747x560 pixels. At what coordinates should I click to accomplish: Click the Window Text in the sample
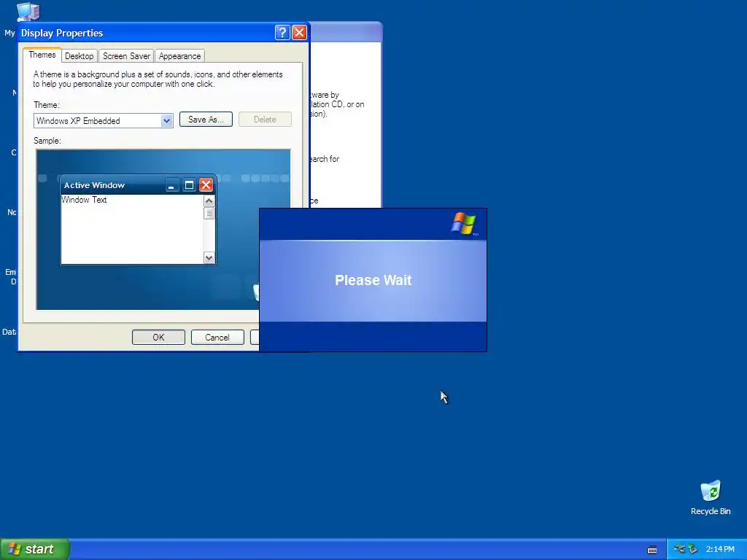click(x=84, y=200)
